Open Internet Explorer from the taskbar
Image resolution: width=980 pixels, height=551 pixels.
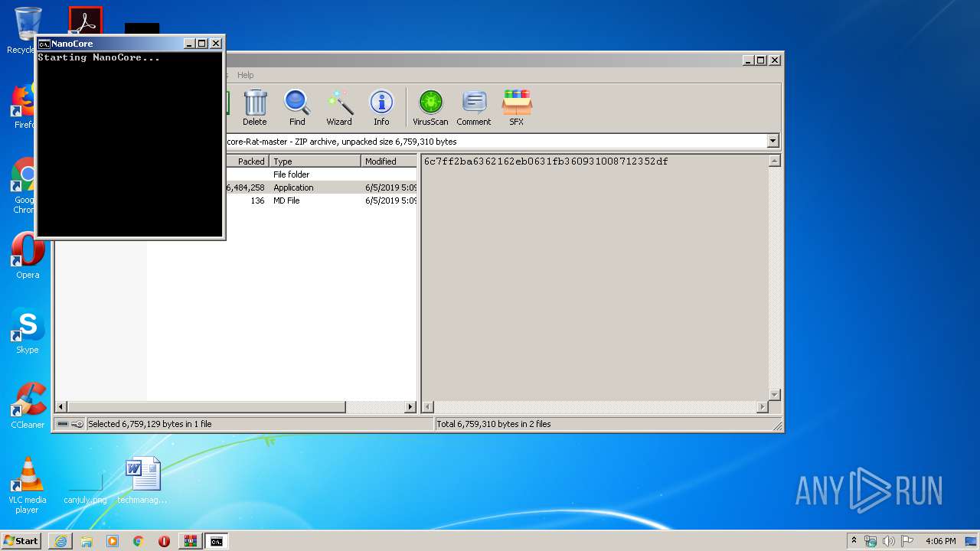[60, 541]
